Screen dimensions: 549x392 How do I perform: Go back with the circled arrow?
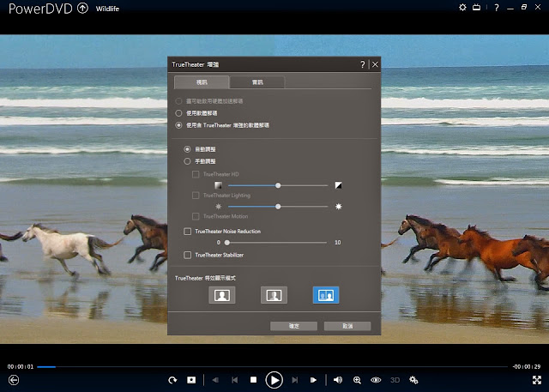pos(14,380)
